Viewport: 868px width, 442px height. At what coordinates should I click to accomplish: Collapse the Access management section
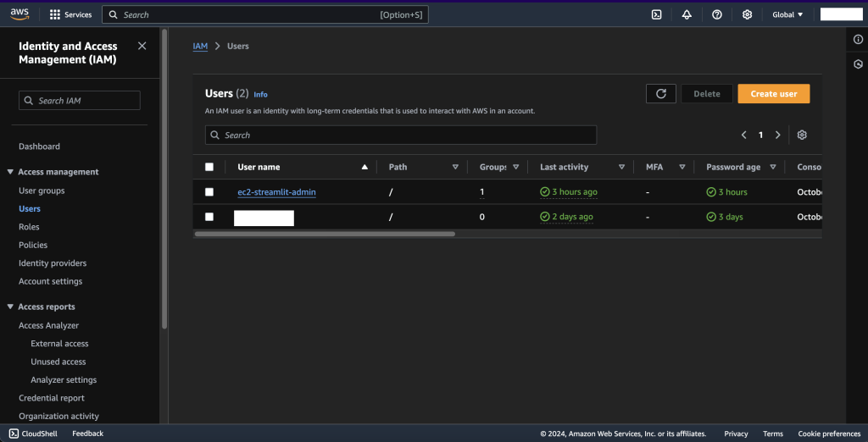click(10, 172)
